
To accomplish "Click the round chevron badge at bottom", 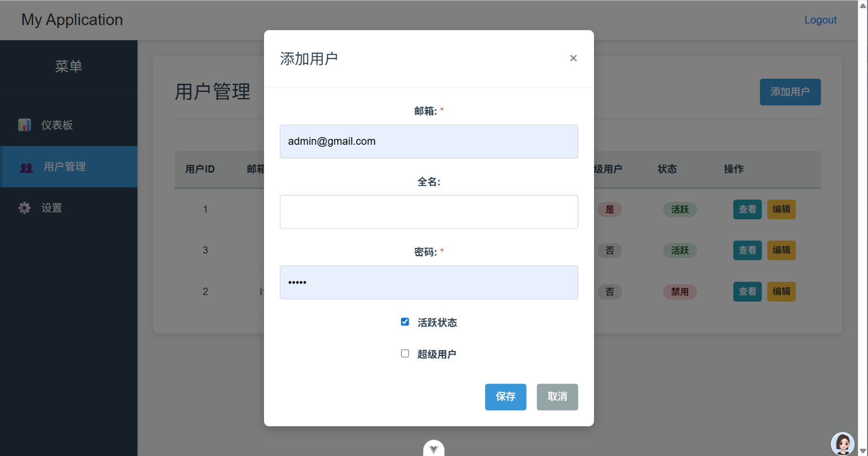I will point(434,448).
